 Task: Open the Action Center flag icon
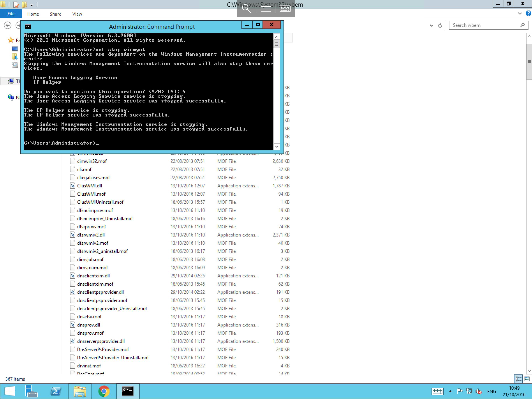pyautogui.click(x=460, y=391)
